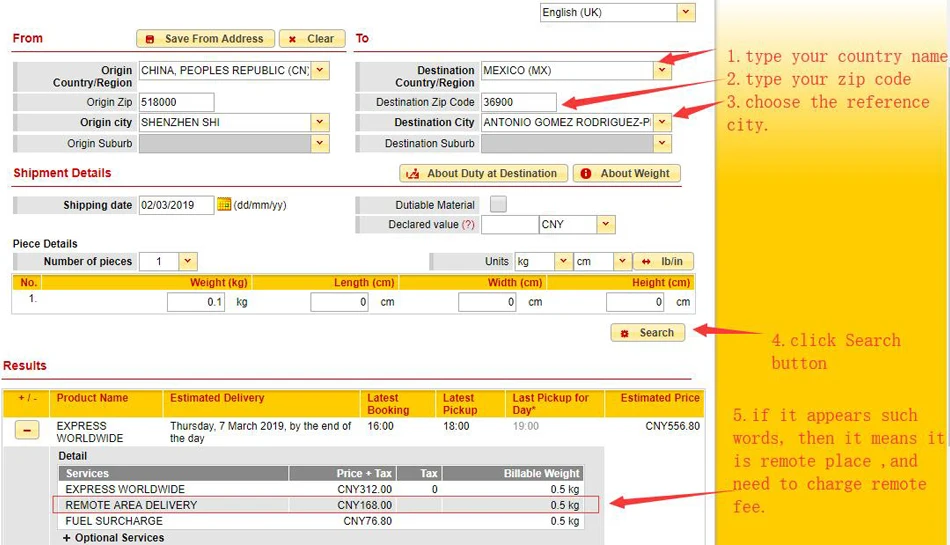Open the Destination Suburb dropdown
The height and width of the screenshot is (545, 950).
tap(662, 144)
